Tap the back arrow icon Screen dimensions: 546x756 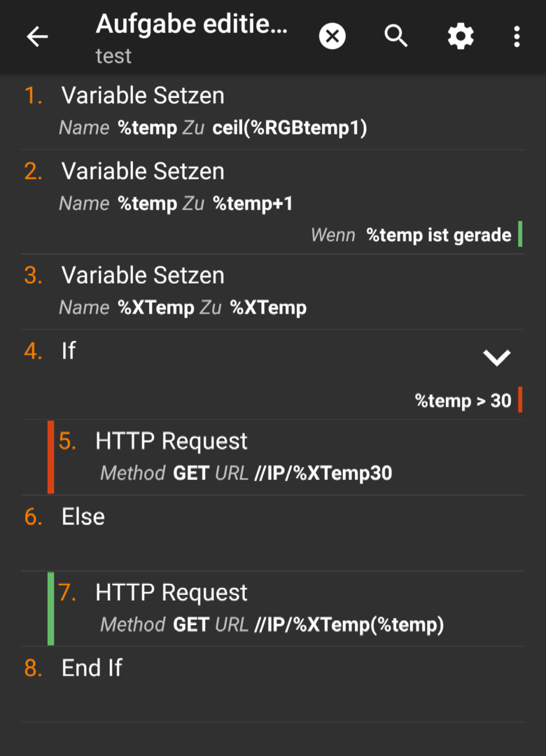(37, 36)
